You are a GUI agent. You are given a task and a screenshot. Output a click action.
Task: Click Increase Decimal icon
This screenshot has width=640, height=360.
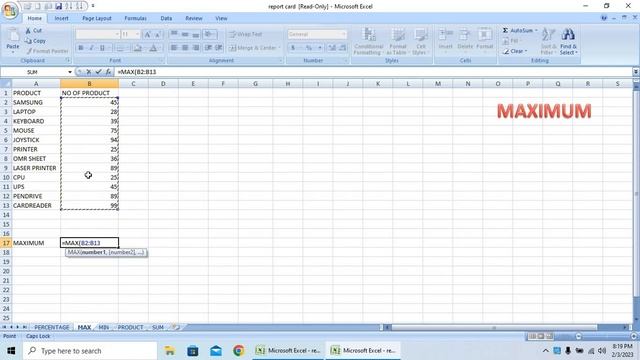coord(332,48)
